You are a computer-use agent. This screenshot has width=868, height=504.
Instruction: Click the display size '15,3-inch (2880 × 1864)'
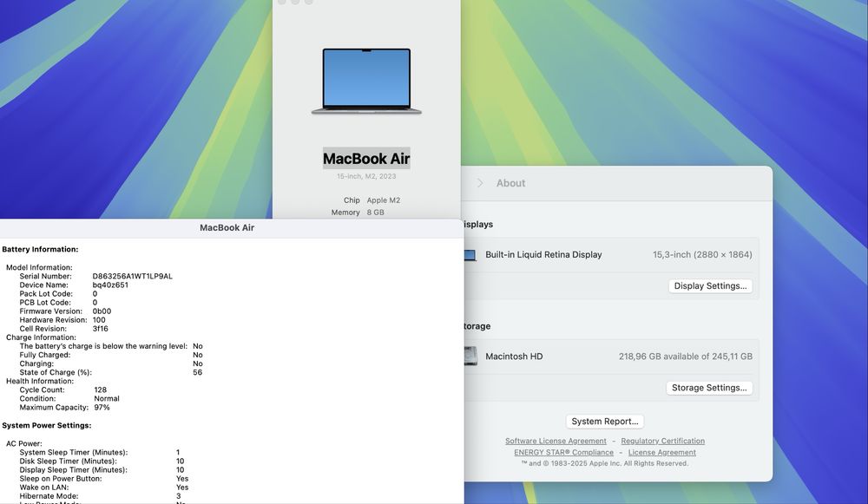pos(702,255)
